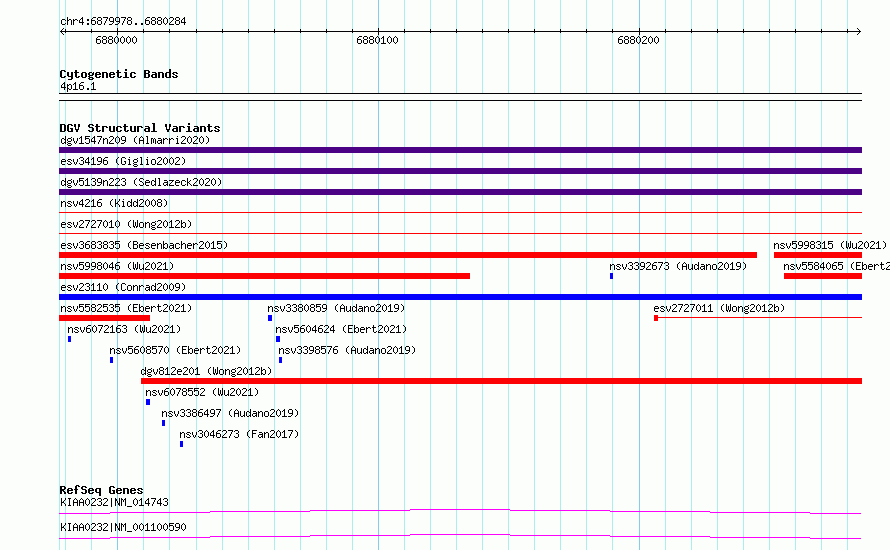Click the Cytogenetic Bands track title
The image size is (890, 550).
tap(119, 74)
